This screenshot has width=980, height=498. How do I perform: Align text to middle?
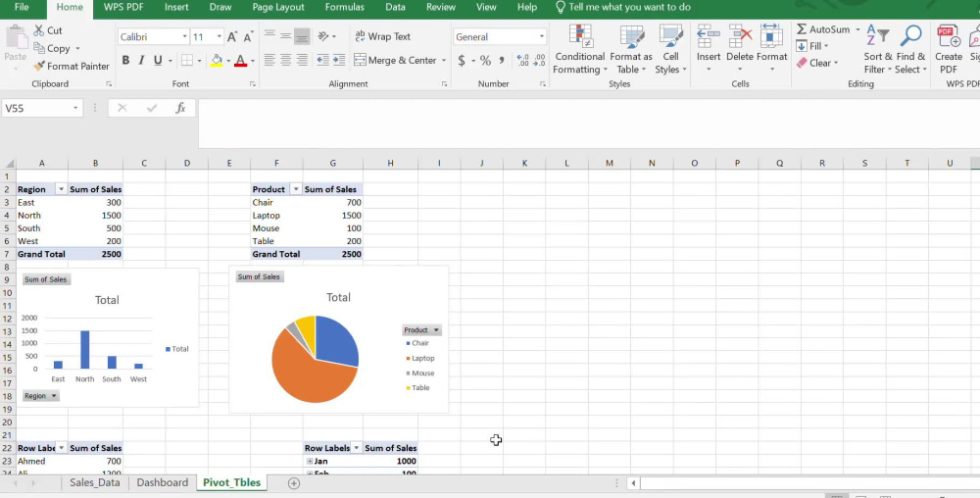click(x=285, y=36)
